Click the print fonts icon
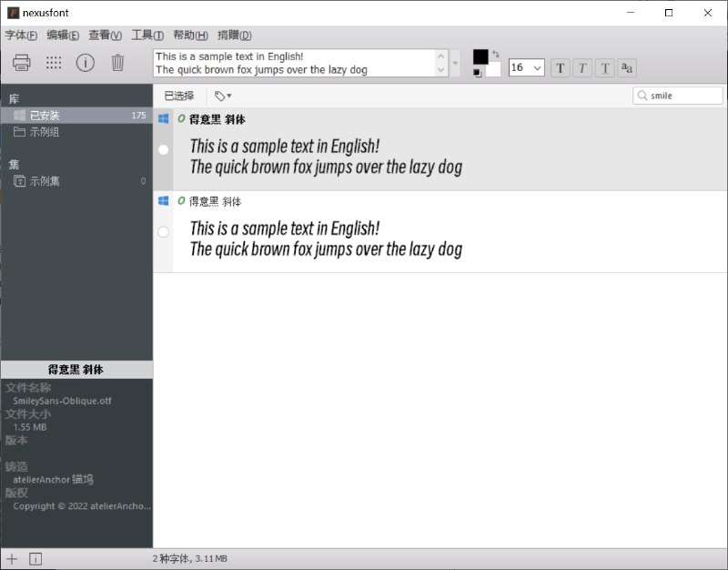The image size is (728, 570). point(22,63)
